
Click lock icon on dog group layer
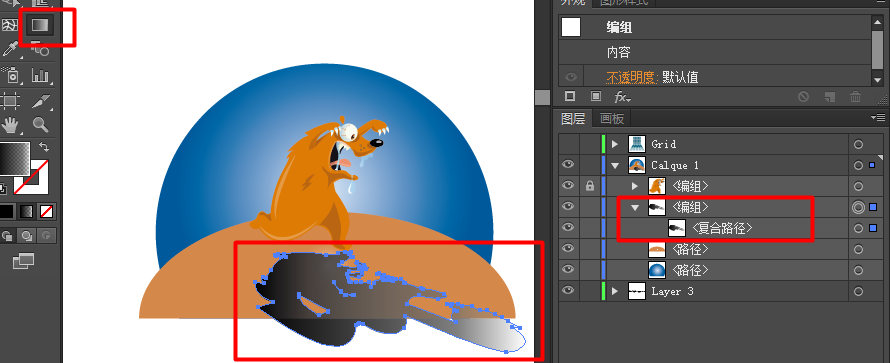[590, 185]
